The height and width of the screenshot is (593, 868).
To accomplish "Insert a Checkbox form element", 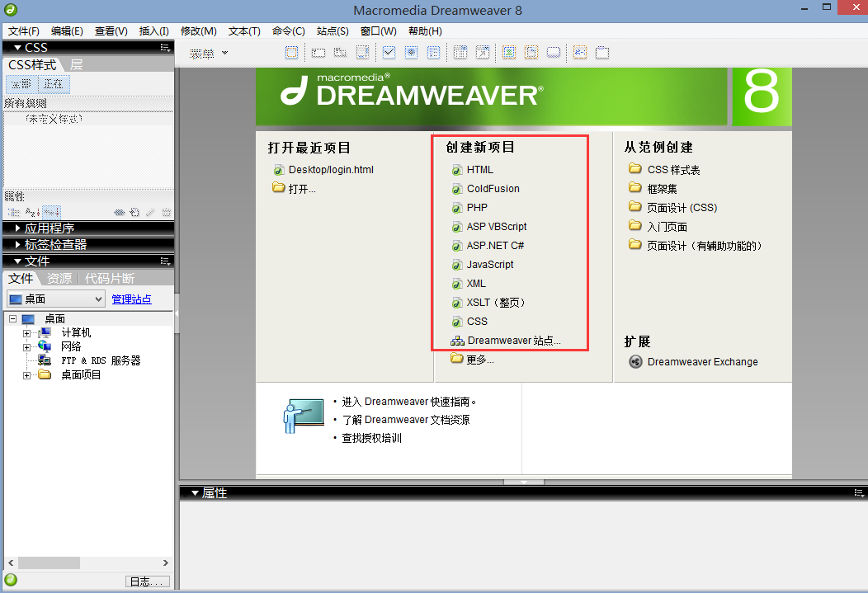I will click(389, 53).
